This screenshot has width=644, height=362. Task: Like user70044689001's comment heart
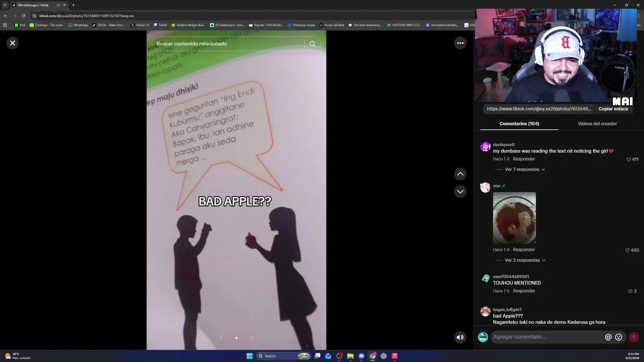tap(630, 292)
